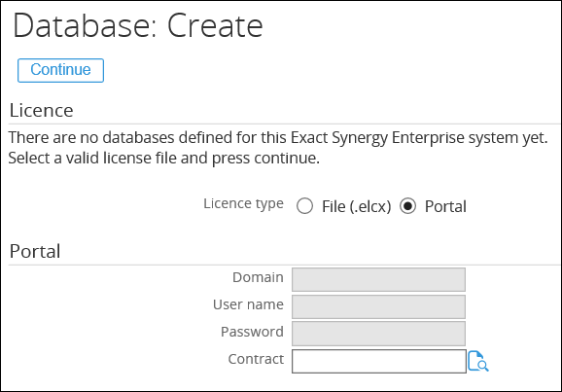Screen dimensions: 562x392
Task: Click the Password field label
Action: (252, 332)
